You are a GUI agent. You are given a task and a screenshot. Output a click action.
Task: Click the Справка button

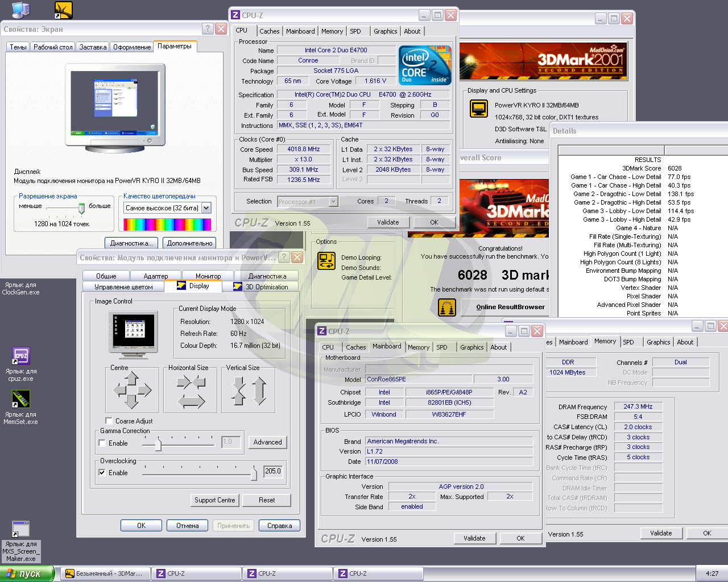tap(279, 526)
